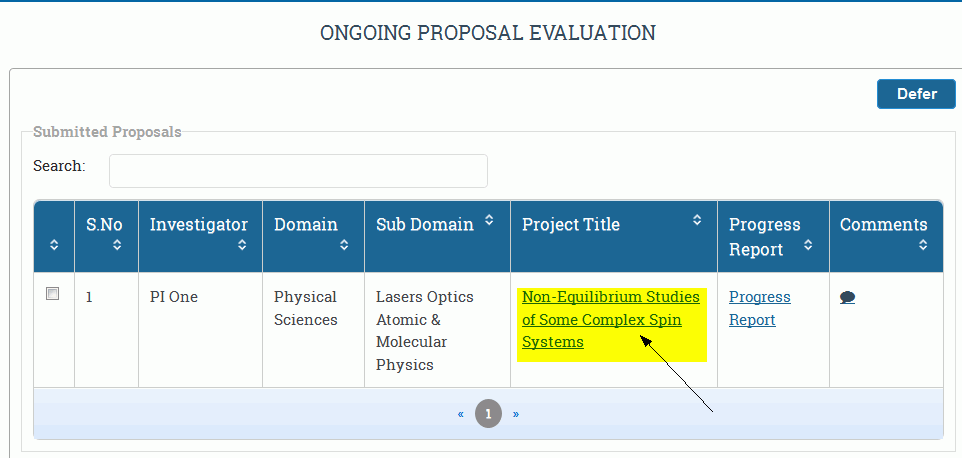Sort by Domain column sort arrows
This screenshot has height=458, width=962.
coord(344,245)
